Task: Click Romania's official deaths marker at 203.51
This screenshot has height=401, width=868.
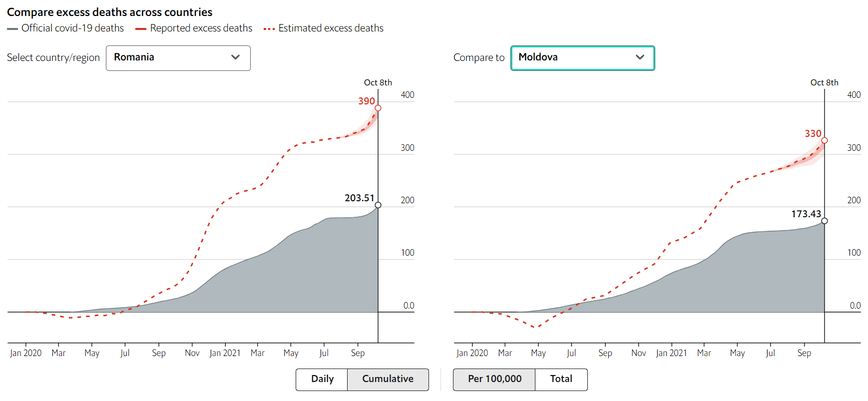Action: (x=378, y=205)
